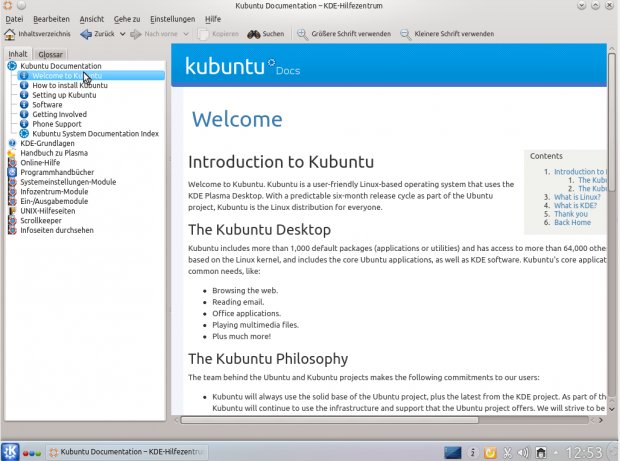
Task: Open the Bearbeiten menu
Action: click(x=51, y=19)
